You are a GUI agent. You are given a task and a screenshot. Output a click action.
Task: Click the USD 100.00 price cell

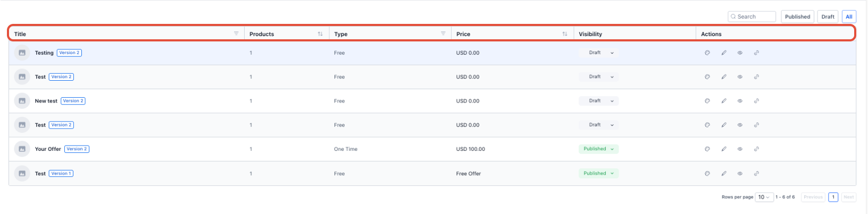(471, 149)
